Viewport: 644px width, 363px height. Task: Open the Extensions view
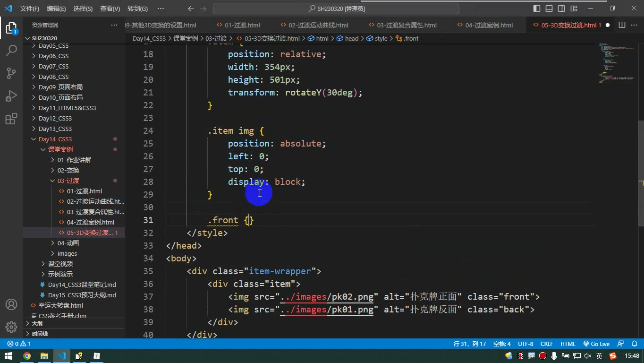pos(11,119)
